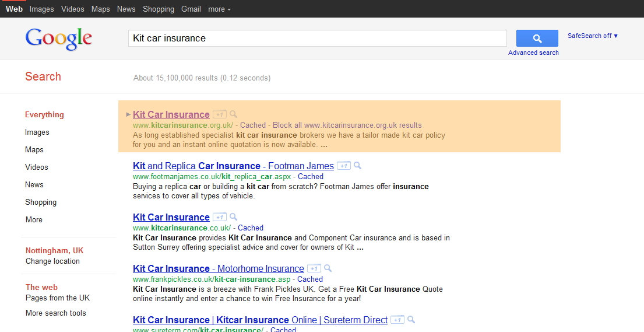Switch to Images in top navigation bar

click(41, 9)
